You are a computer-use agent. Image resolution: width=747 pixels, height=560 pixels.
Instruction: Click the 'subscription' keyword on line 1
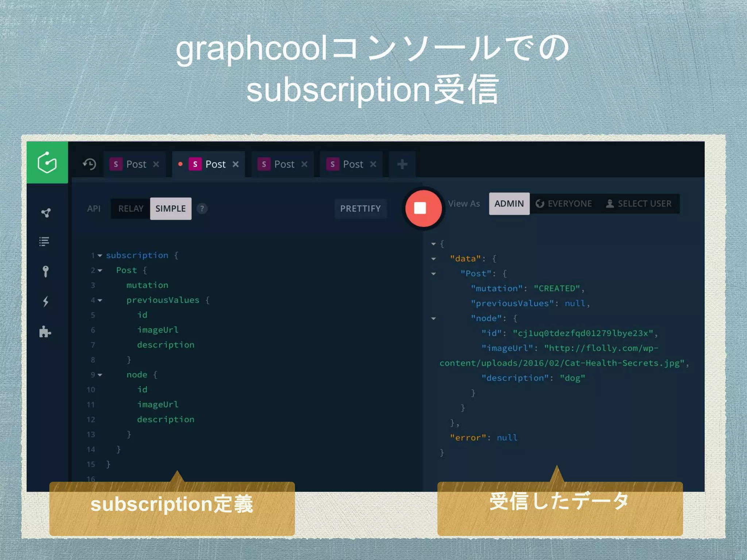point(137,255)
